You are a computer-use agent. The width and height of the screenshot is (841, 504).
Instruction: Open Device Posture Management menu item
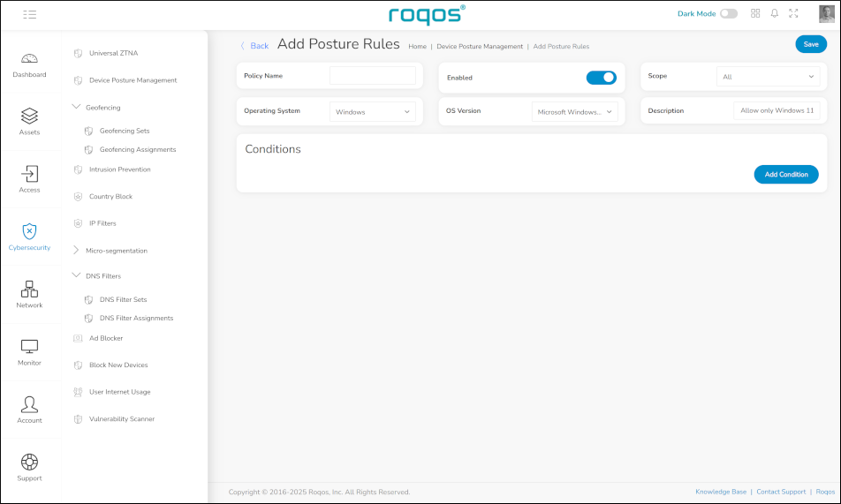point(133,80)
